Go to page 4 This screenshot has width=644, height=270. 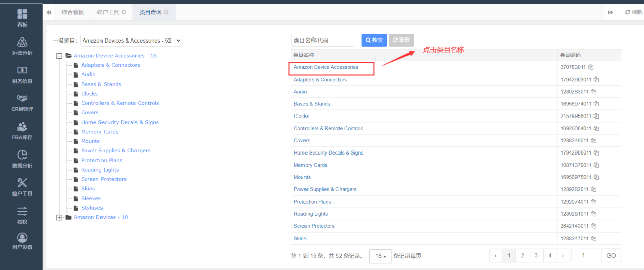550,256
